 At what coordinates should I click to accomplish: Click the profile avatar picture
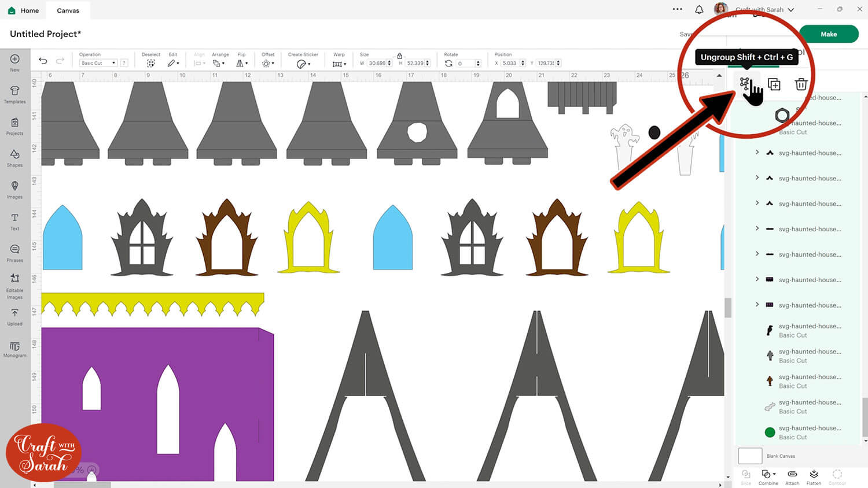pyautogui.click(x=721, y=9)
